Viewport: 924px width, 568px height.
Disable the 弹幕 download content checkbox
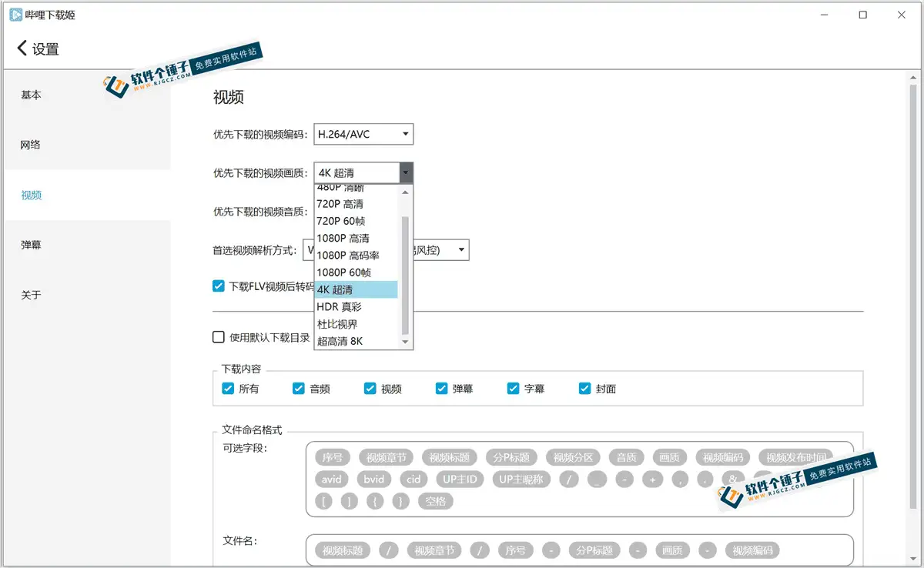coord(442,389)
